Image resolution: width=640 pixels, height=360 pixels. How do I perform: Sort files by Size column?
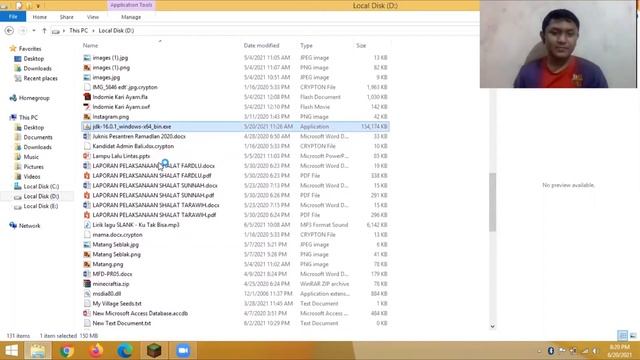[361, 45]
